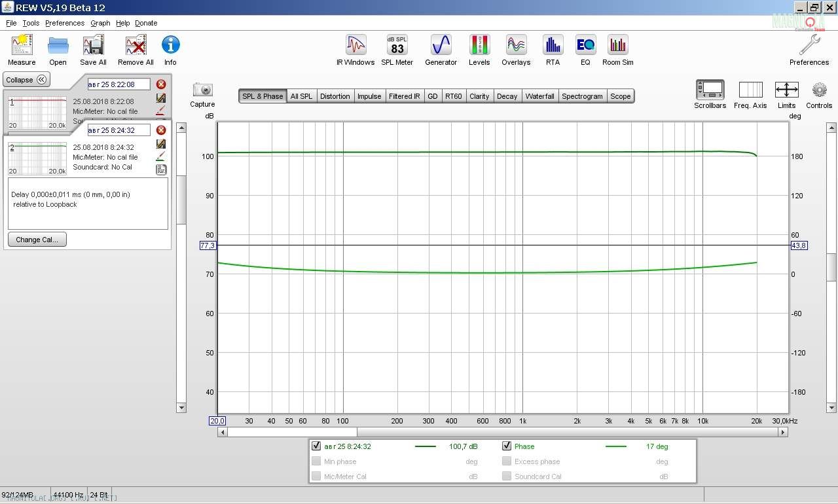Remove measurement 2 with red X

coord(161,130)
